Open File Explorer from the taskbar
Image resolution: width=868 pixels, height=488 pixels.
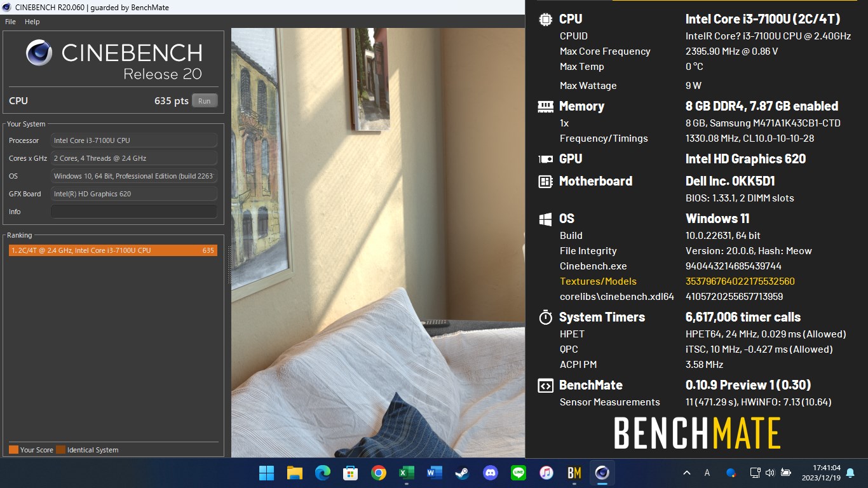pos(294,473)
